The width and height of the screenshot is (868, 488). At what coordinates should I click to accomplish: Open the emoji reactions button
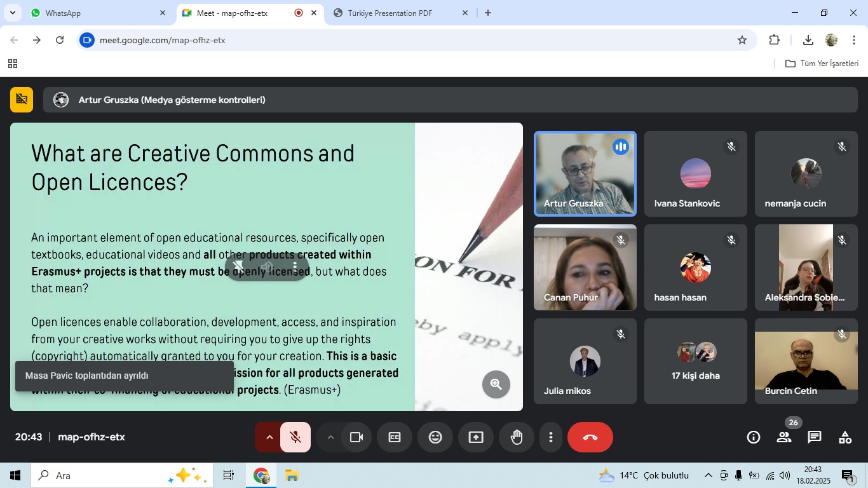click(435, 437)
